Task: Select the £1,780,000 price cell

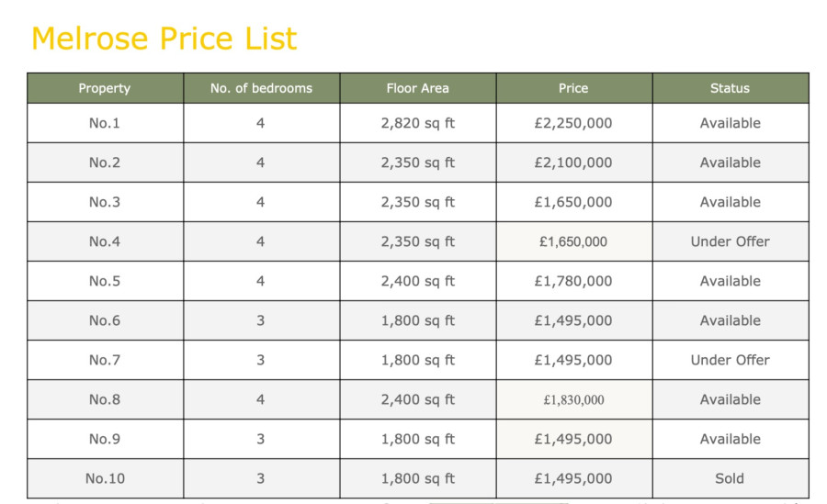Action: click(x=573, y=281)
